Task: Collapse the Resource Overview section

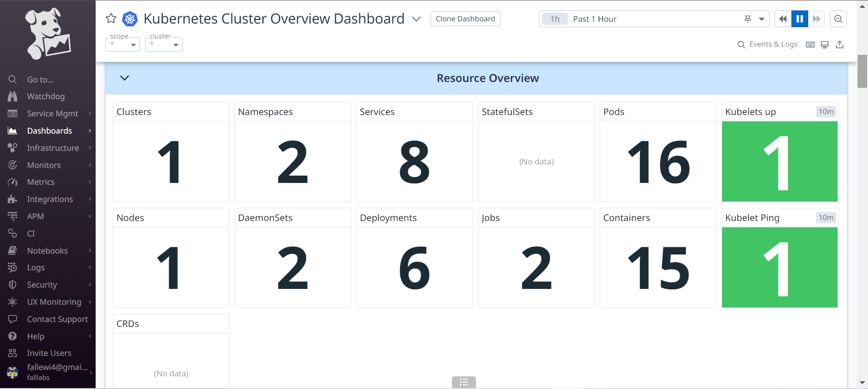Action: click(125, 78)
